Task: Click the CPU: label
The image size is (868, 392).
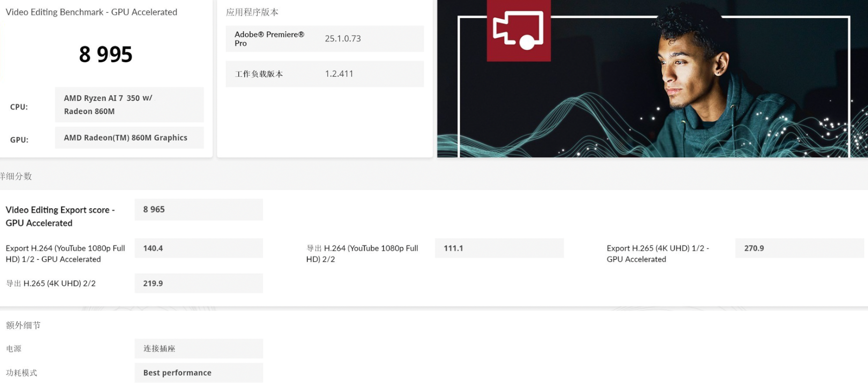Action: tap(19, 107)
